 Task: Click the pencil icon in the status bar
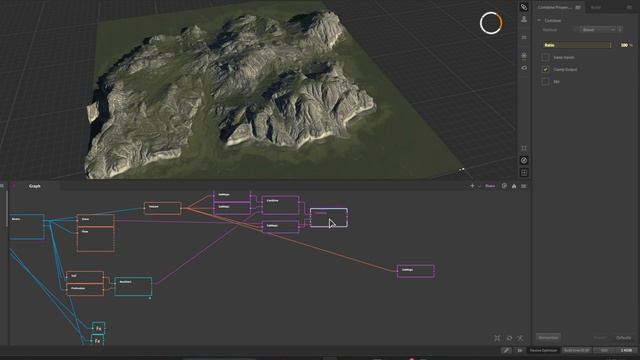(507, 350)
